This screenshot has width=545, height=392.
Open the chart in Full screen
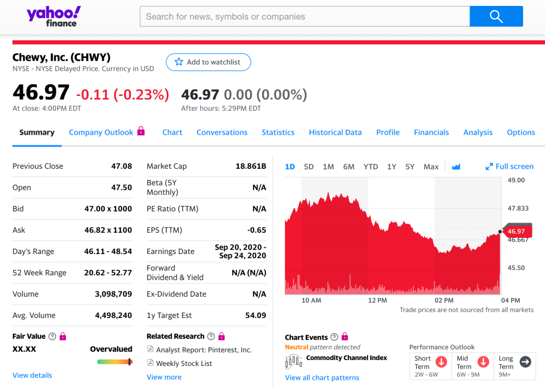point(509,167)
